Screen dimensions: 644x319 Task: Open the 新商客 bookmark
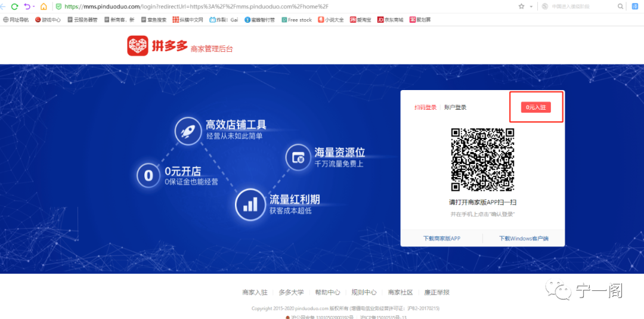[x=119, y=20]
